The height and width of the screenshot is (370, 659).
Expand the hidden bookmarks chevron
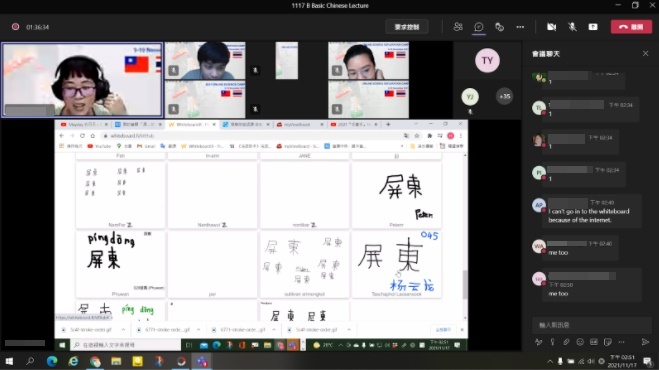402,146
